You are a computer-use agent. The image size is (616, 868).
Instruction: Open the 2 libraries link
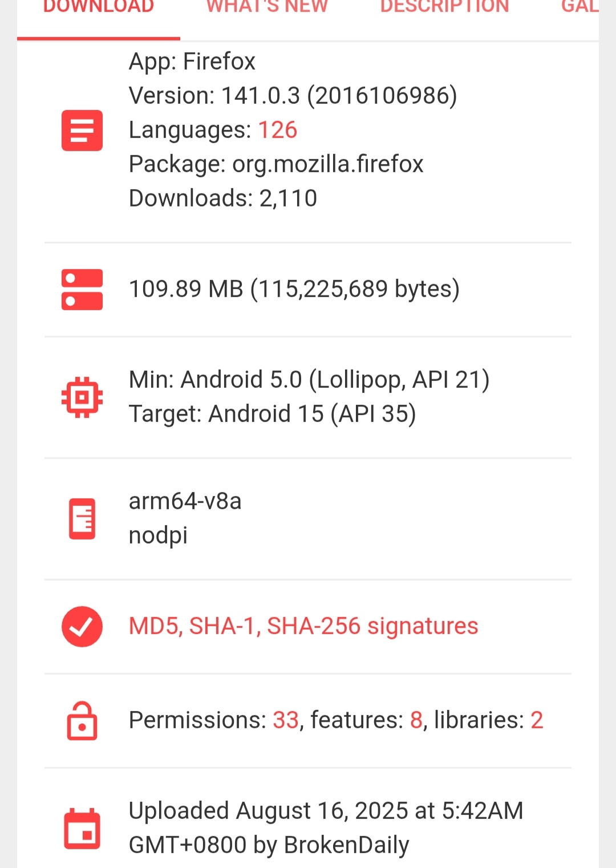pos(537,720)
